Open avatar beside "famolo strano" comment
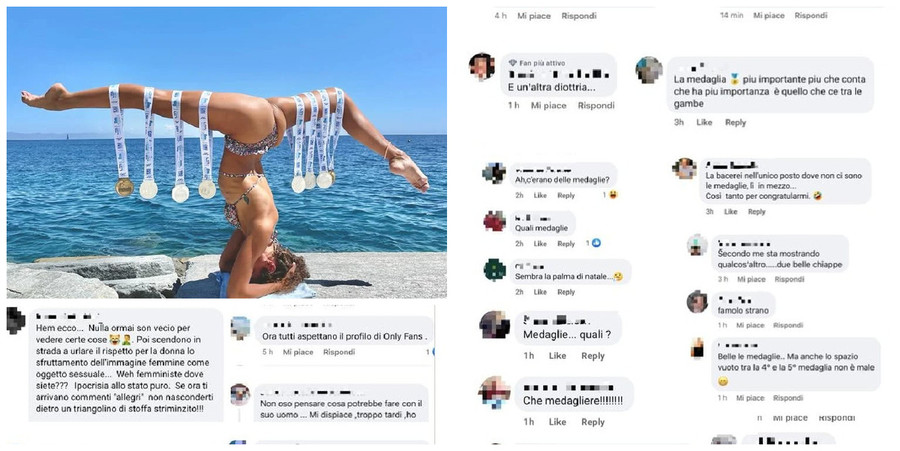The width and height of the screenshot is (900, 451). [x=697, y=302]
